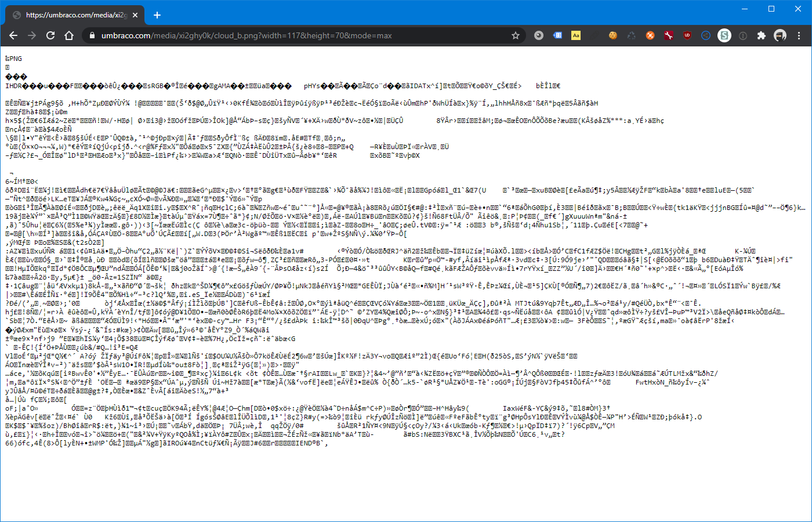
Task: Open Chrome's three-dot menu
Action: click(x=799, y=35)
